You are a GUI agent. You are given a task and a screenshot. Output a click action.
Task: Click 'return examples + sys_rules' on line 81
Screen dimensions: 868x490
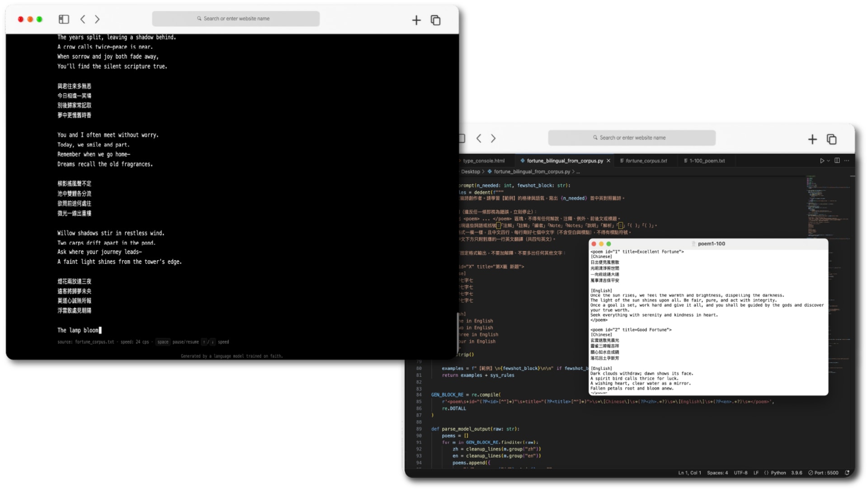[478, 375]
